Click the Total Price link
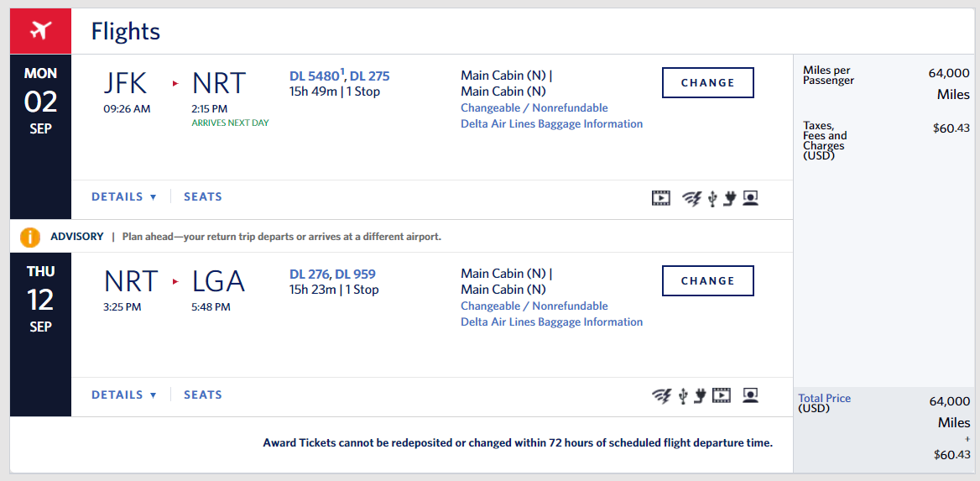 pos(824,399)
